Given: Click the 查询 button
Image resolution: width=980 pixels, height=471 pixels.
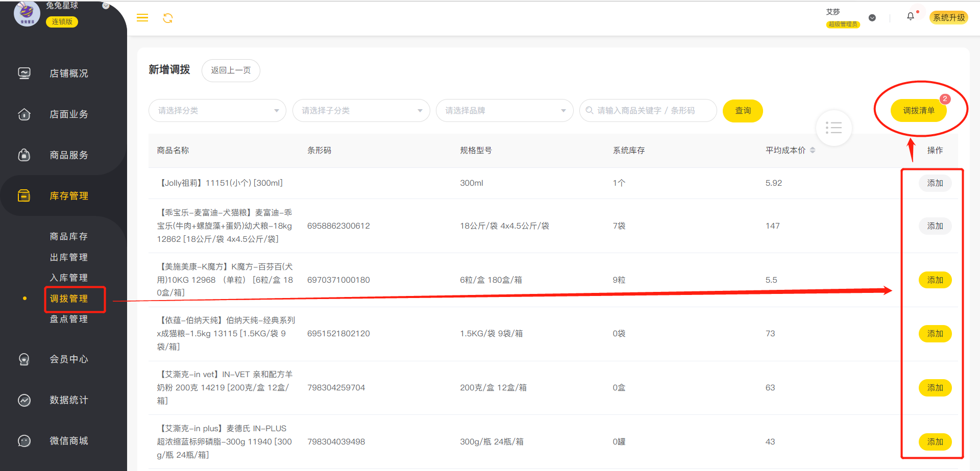Looking at the screenshot, I should [743, 111].
